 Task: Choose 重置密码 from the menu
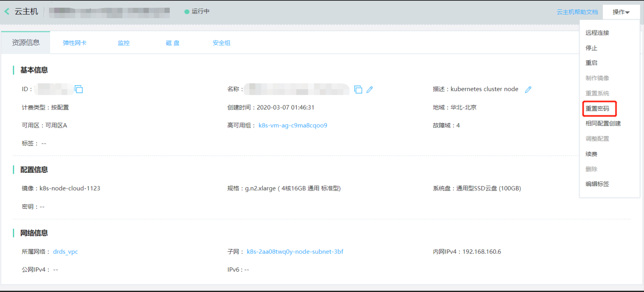[597, 108]
